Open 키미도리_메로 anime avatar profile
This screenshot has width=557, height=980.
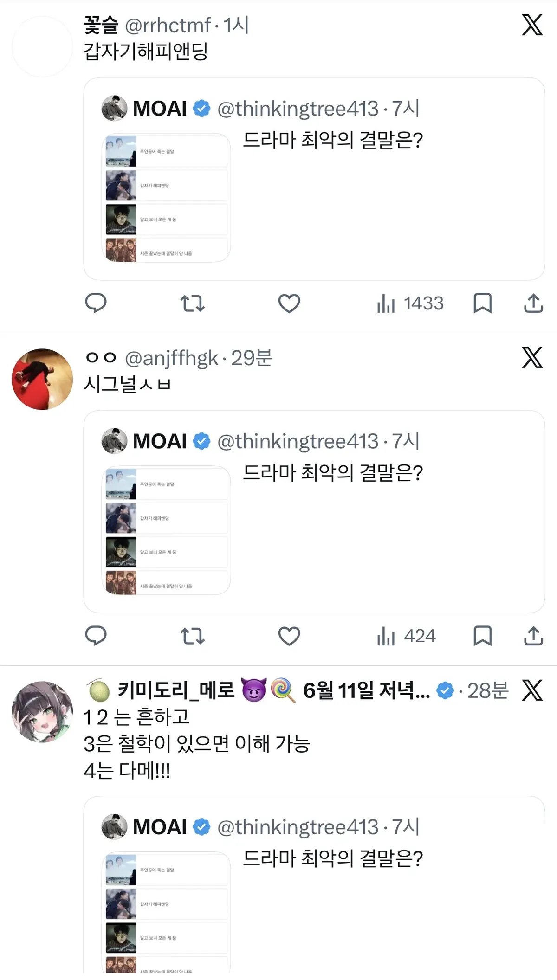pos(42,712)
